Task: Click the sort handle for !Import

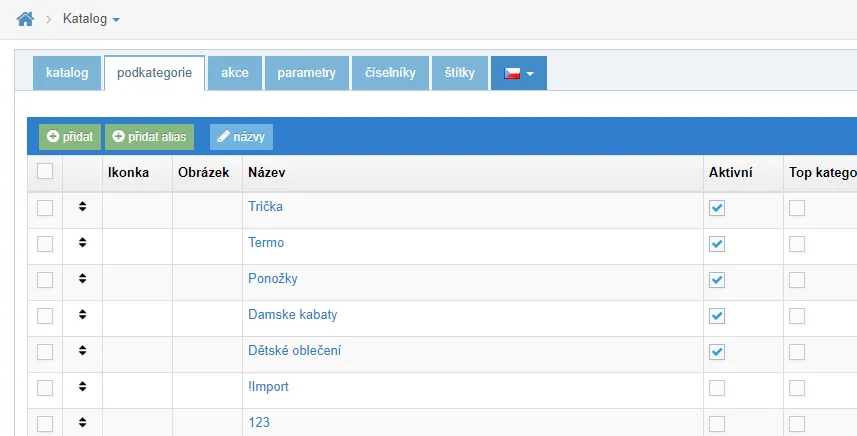Action: click(x=83, y=386)
